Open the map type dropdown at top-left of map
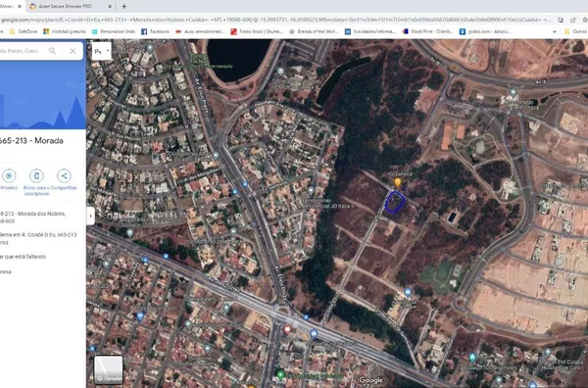588x388 pixels. pyautogui.click(x=102, y=51)
